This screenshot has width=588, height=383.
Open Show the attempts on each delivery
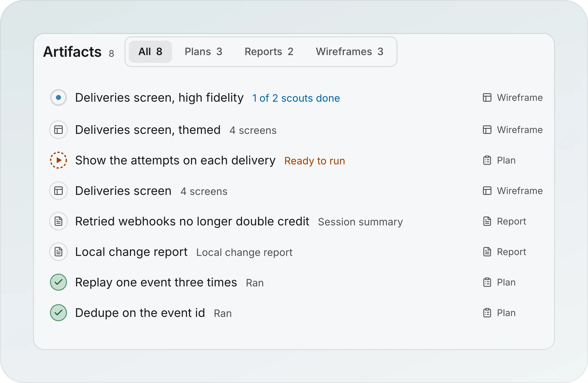175,160
